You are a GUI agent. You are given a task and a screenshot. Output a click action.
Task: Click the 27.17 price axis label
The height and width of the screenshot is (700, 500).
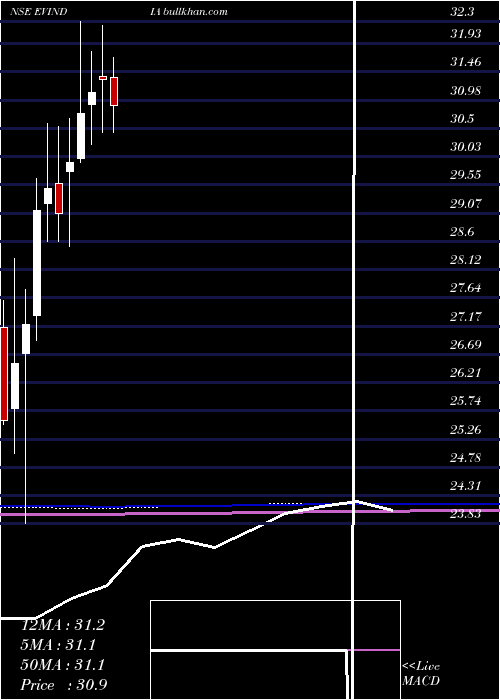(466, 317)
